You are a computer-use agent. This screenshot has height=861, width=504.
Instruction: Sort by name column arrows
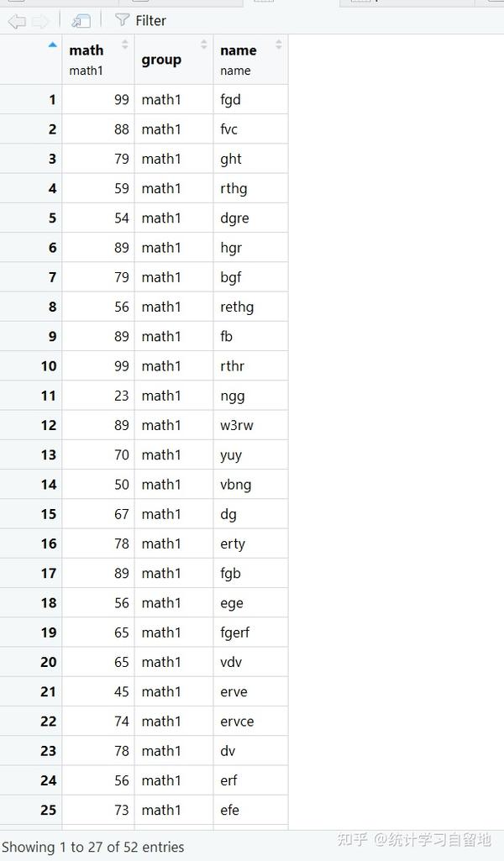point(279,45)
